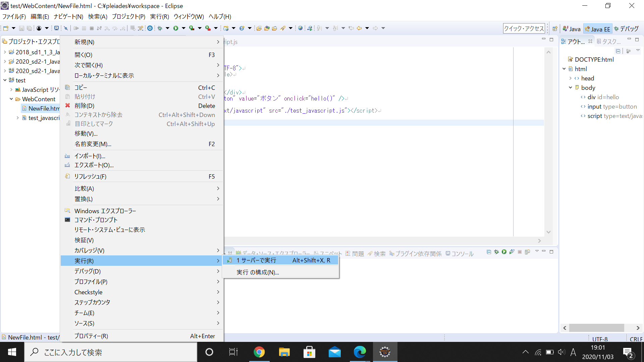
Task: Start the server with the Servers view play icon
Action: pyautogui.click(x=504, y=252)
